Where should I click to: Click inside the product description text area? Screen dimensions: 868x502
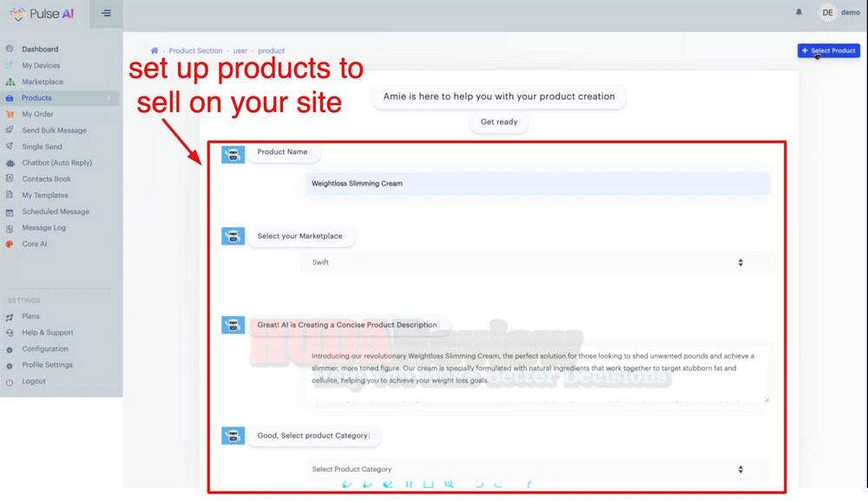point(537,374)
